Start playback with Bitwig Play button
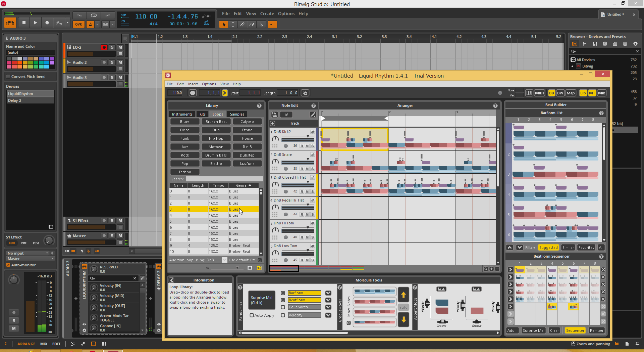The image size is (644, 352). [35, 23]
